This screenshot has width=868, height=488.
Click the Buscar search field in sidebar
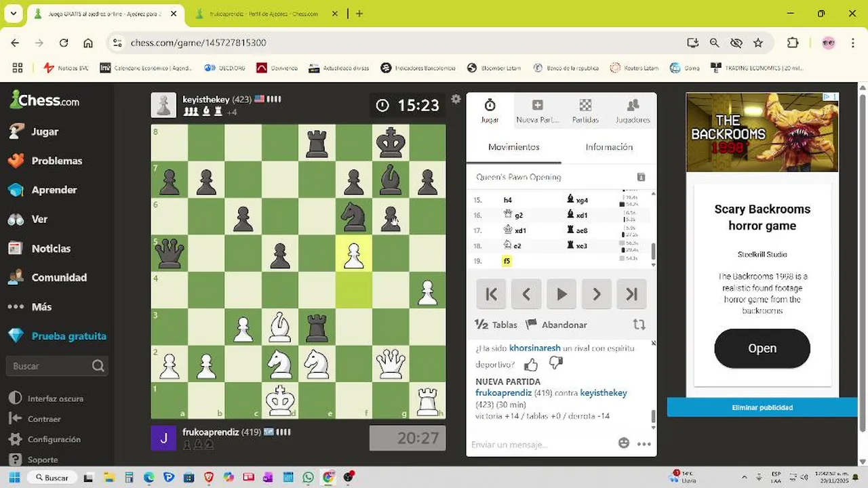point(57,366)
